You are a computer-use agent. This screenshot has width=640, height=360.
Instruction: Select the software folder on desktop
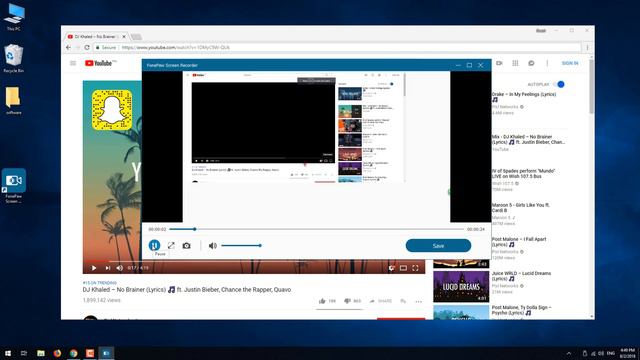[13, 100]
